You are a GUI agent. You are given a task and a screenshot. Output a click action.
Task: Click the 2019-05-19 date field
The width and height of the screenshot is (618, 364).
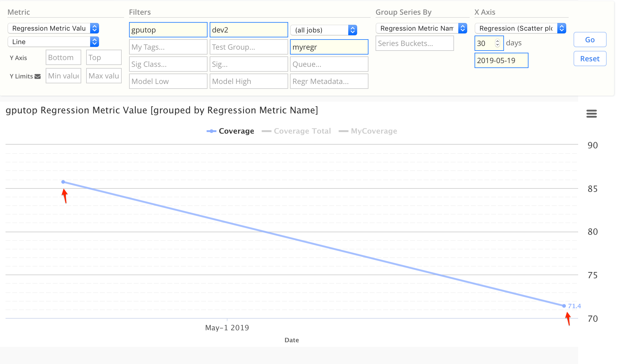coord(502,60)
